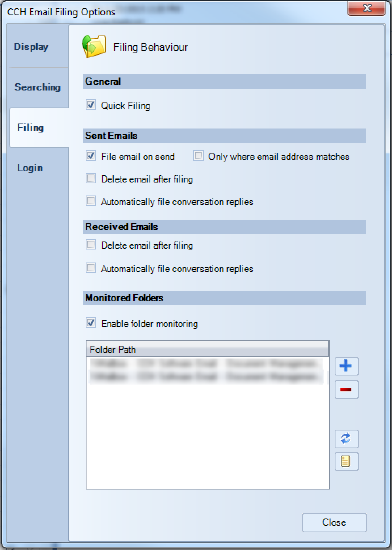Screen dimensions: 392x550
Task: Add a monitored folder with plus icon
Action: coord(346,366)
